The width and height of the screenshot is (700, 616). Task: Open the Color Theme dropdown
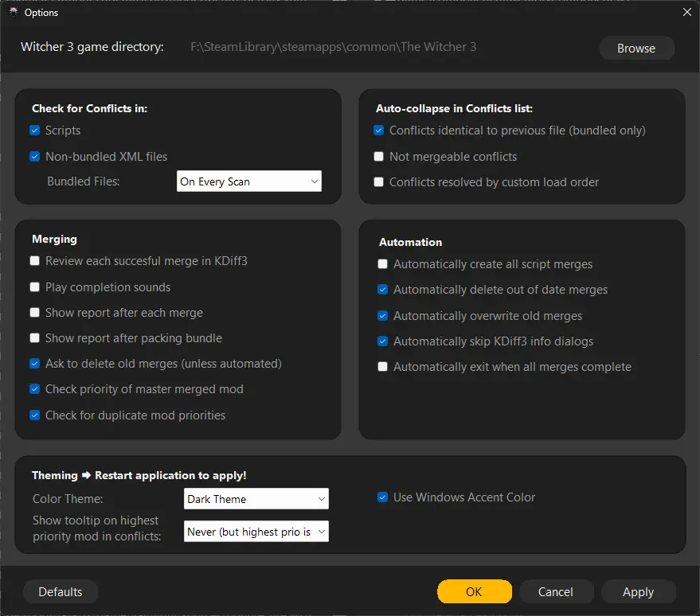tap(256, 499)
